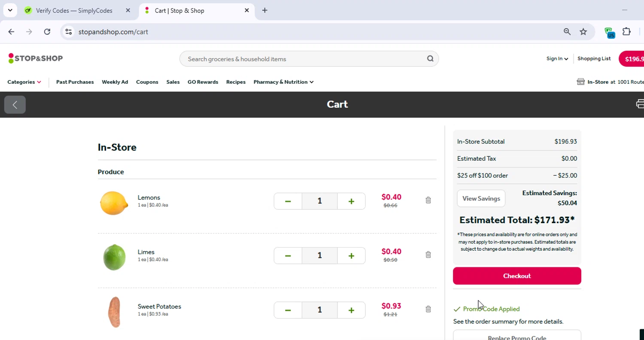
Task: Delete Lemons from the cart
Action: [x=428, y=200]
